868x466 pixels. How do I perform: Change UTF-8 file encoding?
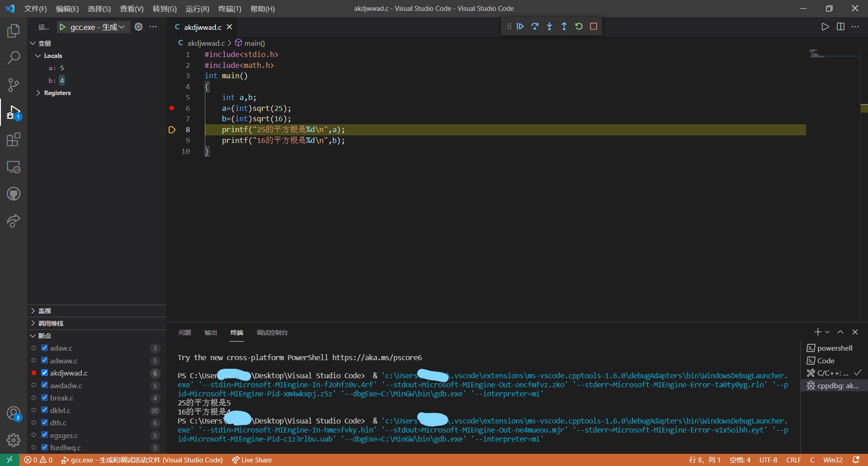tap(768, 460)
